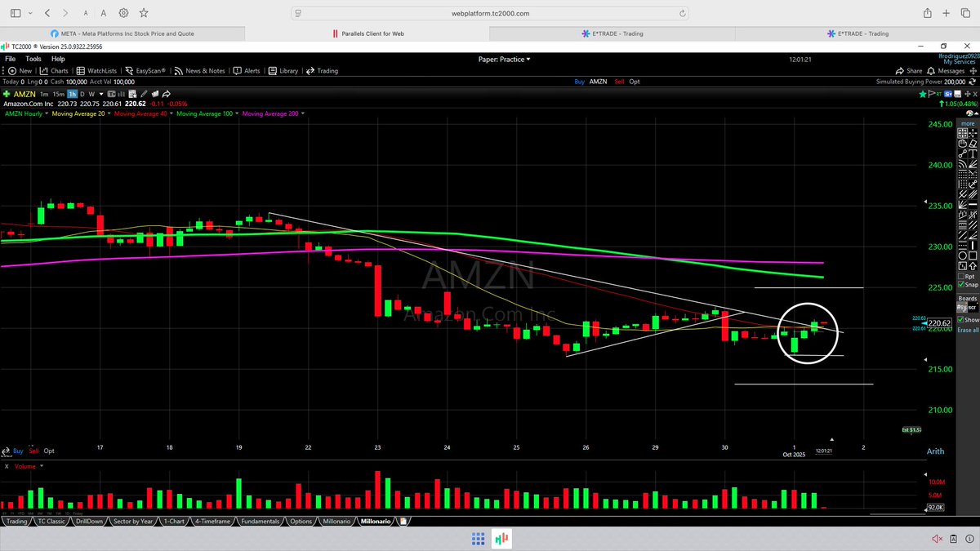Toggle the Rpt checkbox
The width and height of the screenshot is (980, 551).
(962, 276)
